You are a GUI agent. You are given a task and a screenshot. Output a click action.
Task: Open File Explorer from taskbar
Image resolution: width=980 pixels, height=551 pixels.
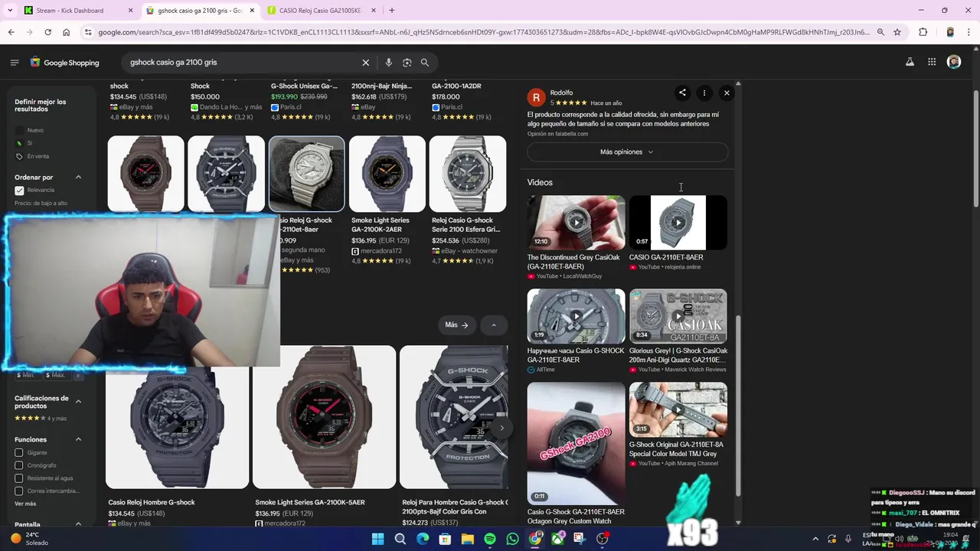coord(468,540)
